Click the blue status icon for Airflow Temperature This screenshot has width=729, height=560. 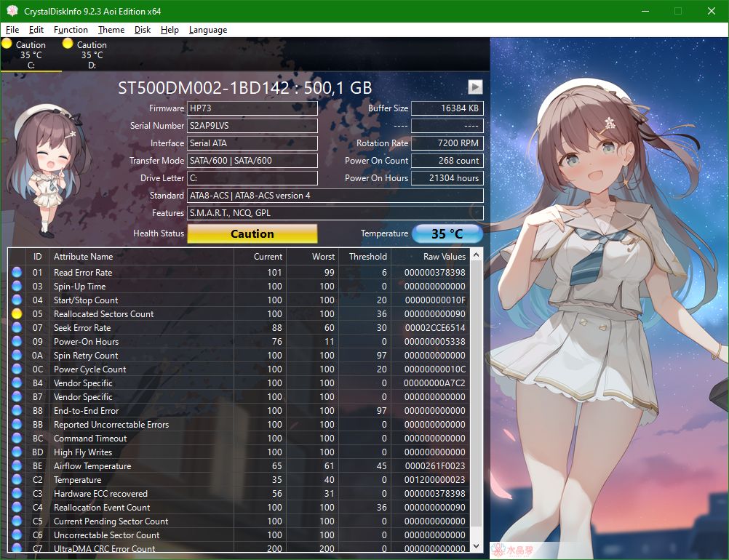(17, 465)
